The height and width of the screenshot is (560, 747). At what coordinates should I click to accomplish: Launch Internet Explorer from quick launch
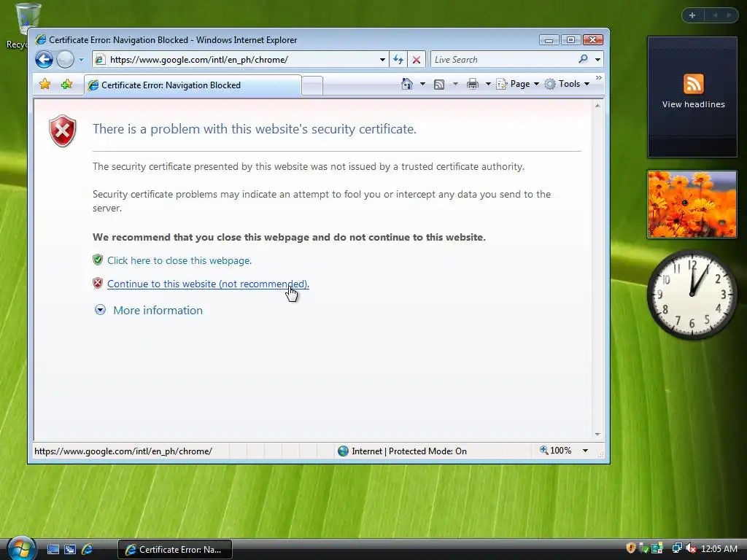pyautogui.click(x=87, y=550)
